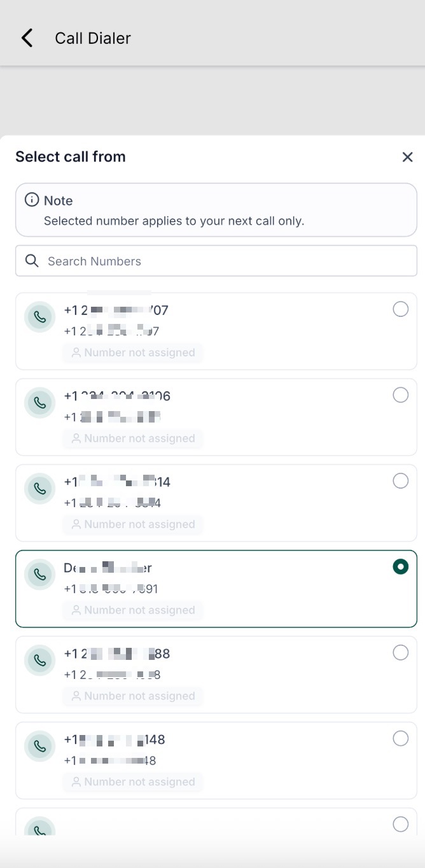The height and width of the screenshot is (868, 425).
Task: Tap phone icon of number ending 106
Action: click(39, 403)
